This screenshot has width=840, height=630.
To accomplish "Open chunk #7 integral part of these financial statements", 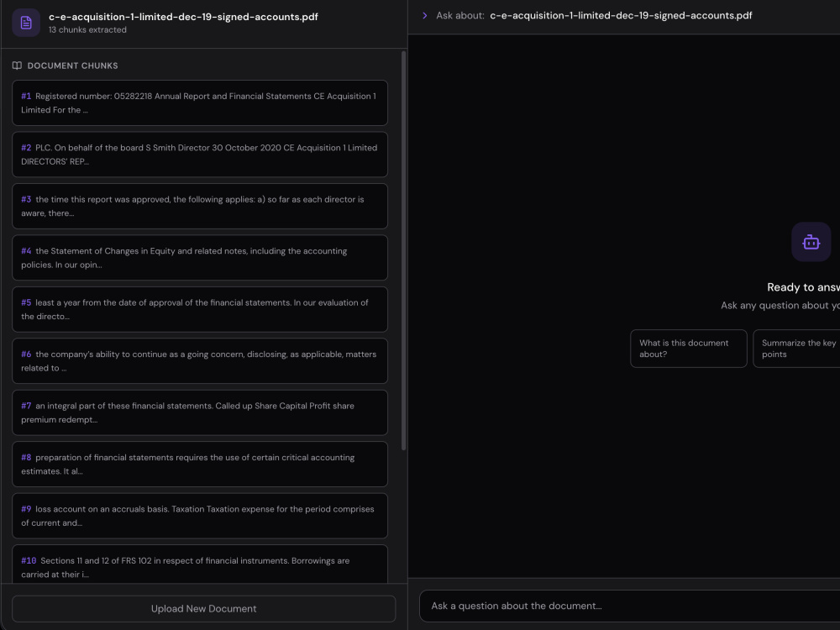I will (200, 412).
